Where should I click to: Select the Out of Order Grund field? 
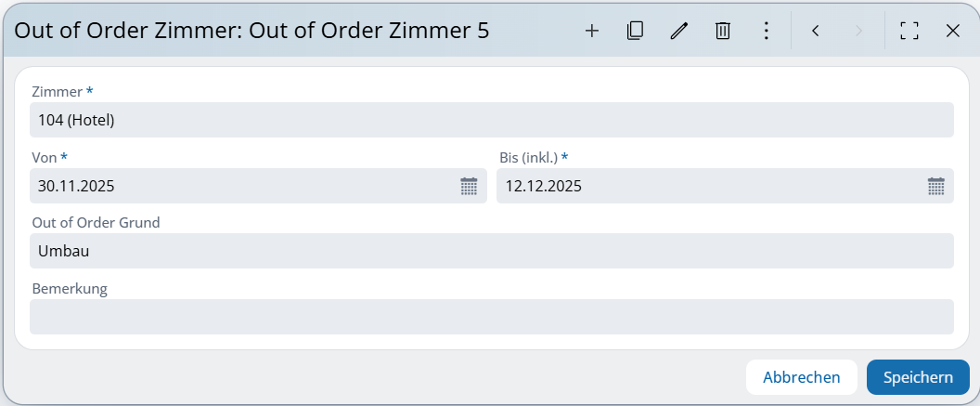[x=492, y=251]
